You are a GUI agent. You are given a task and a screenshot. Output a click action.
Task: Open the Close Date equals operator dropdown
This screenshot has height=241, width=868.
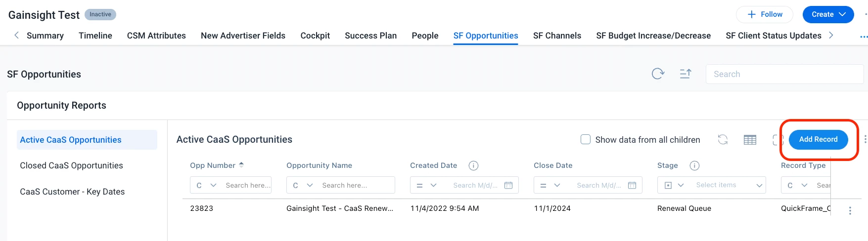click(550, 185)
